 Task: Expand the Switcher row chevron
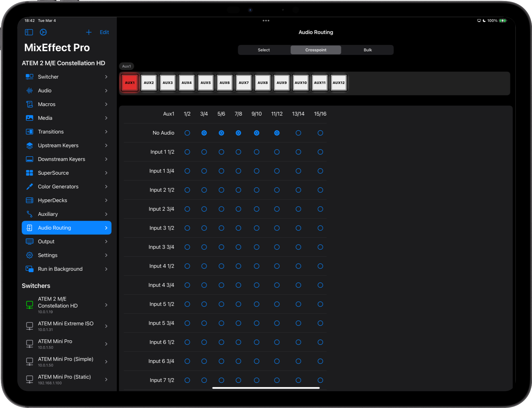coord(106,77)
